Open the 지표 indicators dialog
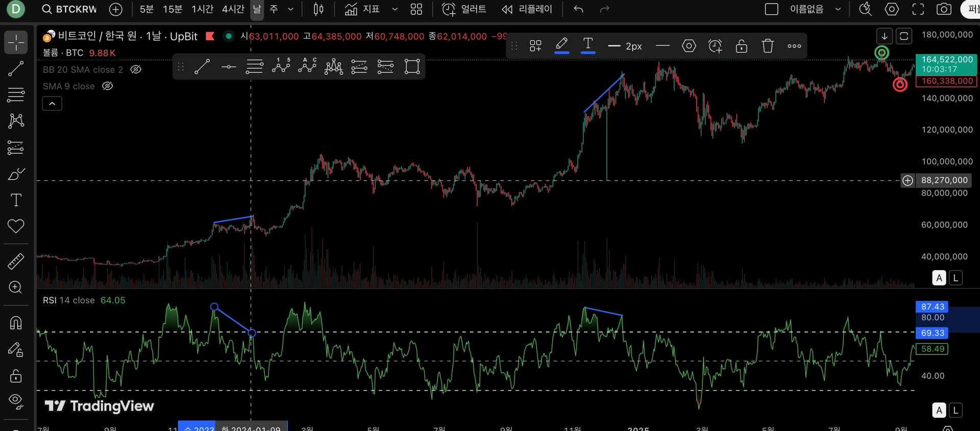The image size is (980, 431). point(362,9)
